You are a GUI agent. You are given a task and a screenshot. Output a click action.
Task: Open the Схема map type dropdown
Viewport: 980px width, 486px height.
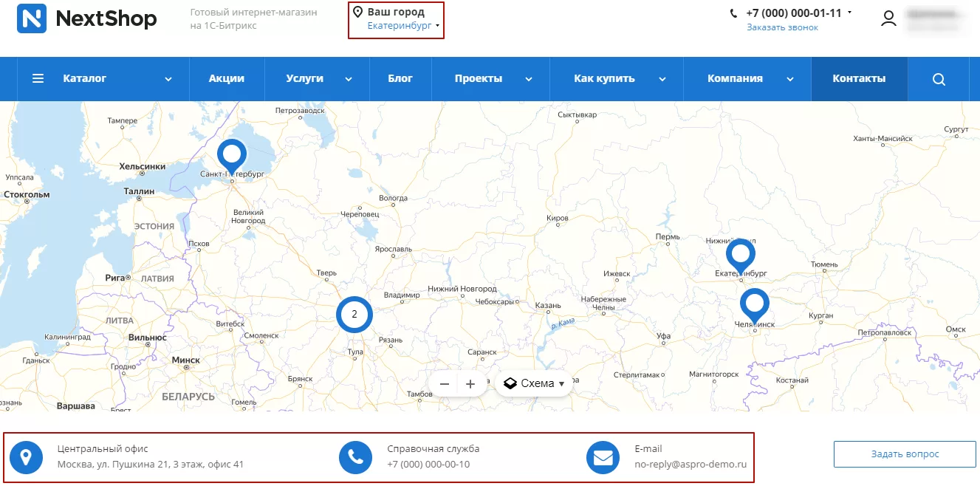tap(534, 383)
